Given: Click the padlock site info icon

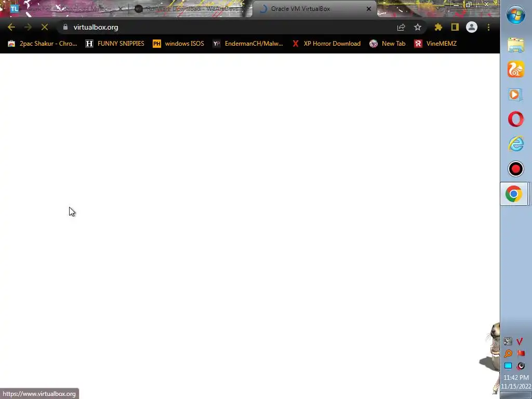Looking at the screenshot, I should pyautogui.click(x=65, y=27).
